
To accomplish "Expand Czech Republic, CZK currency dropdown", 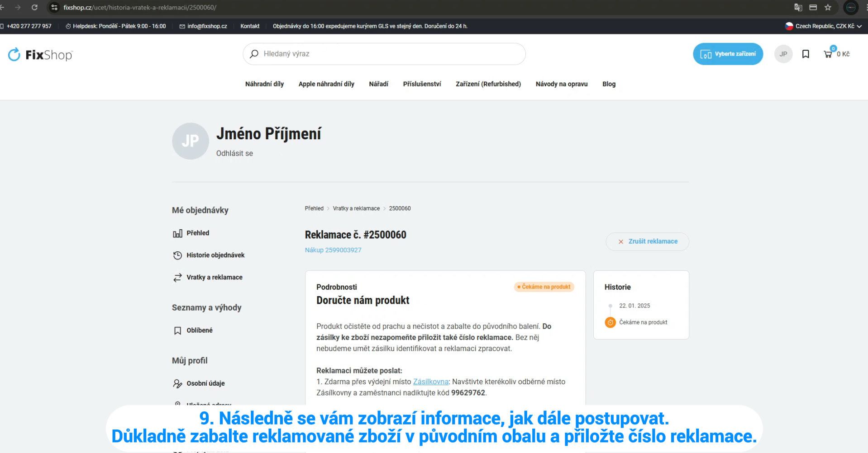I will pos(823,26).
